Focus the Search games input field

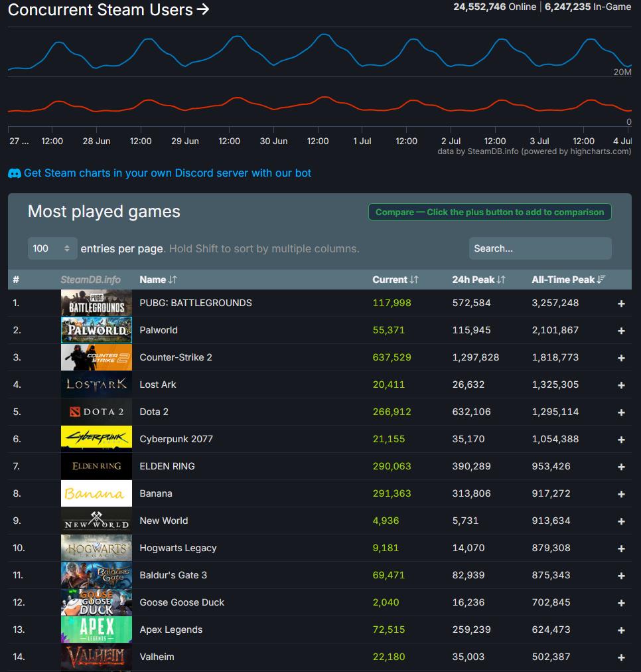pyautogui.click(x=540, y=248)
